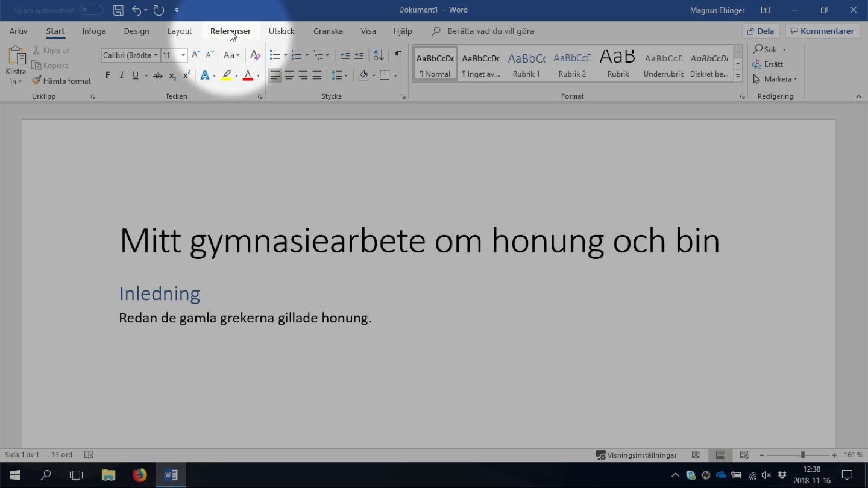Click the Save icon in title bar
The image size is (868, 488).
[118, 10]
